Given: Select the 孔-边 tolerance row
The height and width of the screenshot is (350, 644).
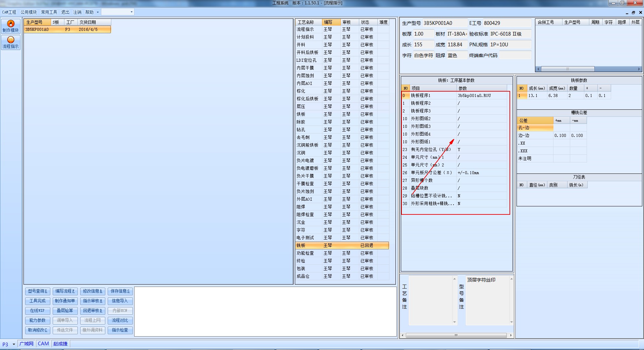Looking at the screenshot, I should tap(552, 128).
